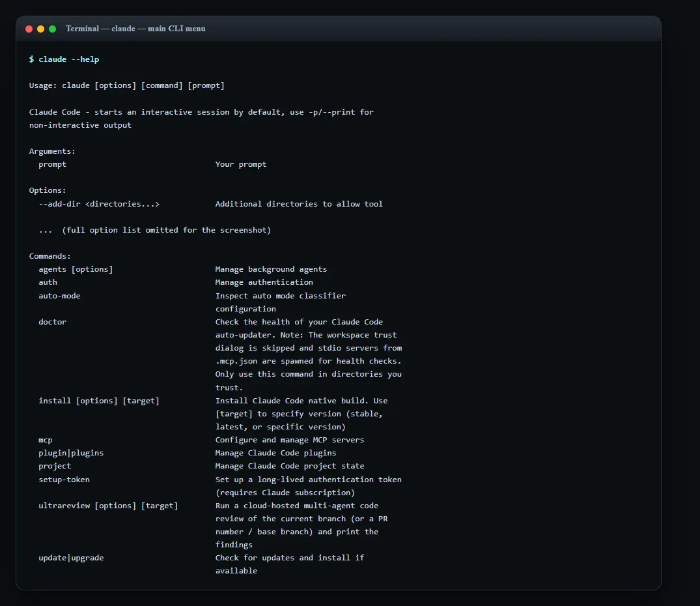Image resolution: width=700 pixels, height=606 pixels.
Task: Click 'review of the current branch (or a PR' line
Action: [301, 519]
